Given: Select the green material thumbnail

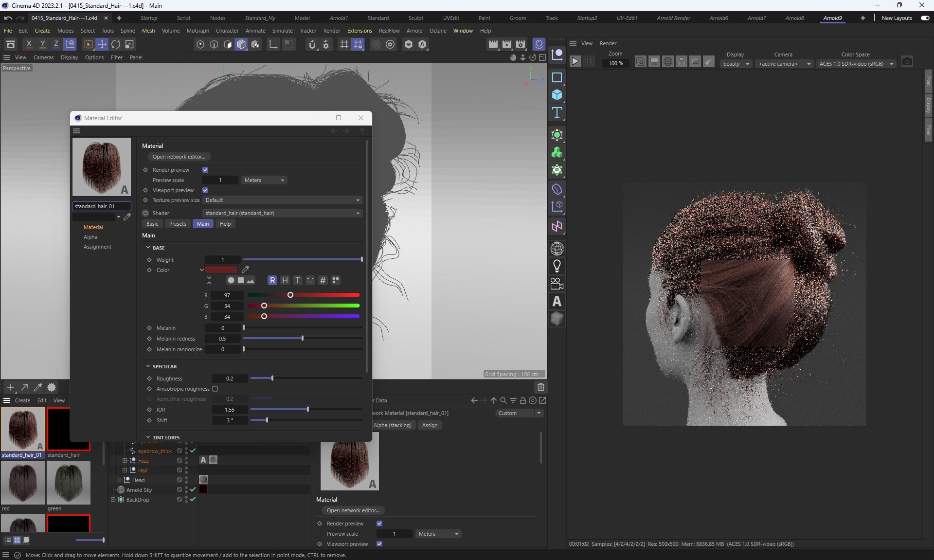Looking at the screenshot, I should click(68, 483).
